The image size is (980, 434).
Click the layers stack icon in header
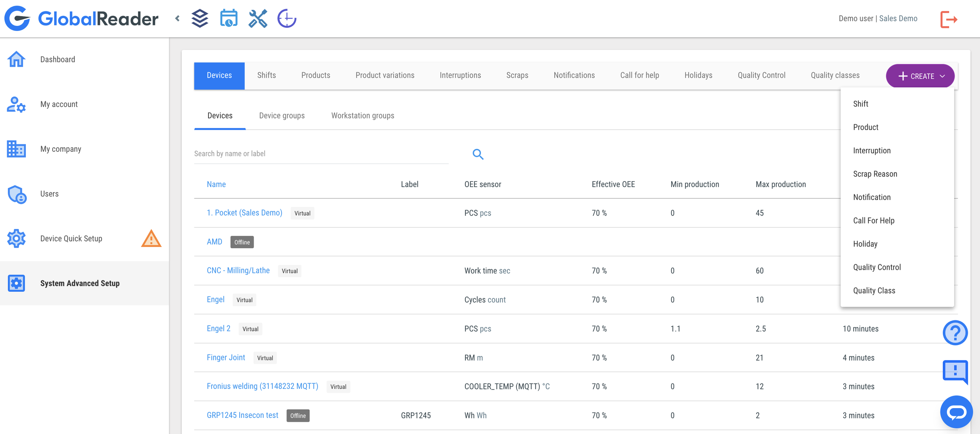(x=200, y=18)
